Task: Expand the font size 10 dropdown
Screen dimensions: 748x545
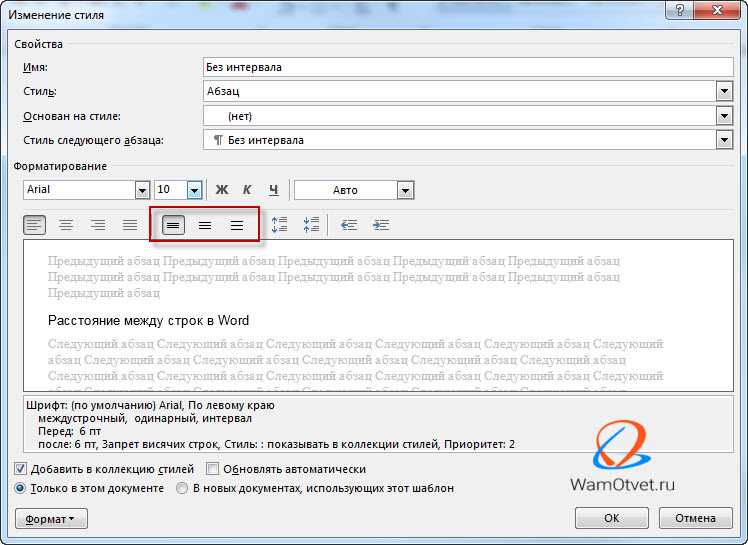Action: [x=194, y=190]
